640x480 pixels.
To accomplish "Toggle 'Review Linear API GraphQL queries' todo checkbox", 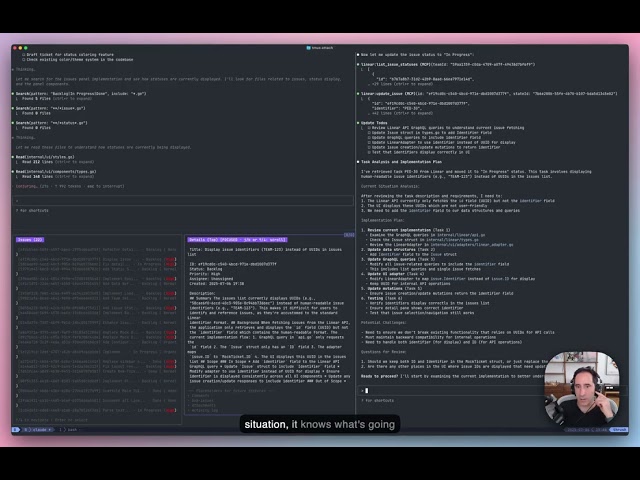I will [369, 128].
